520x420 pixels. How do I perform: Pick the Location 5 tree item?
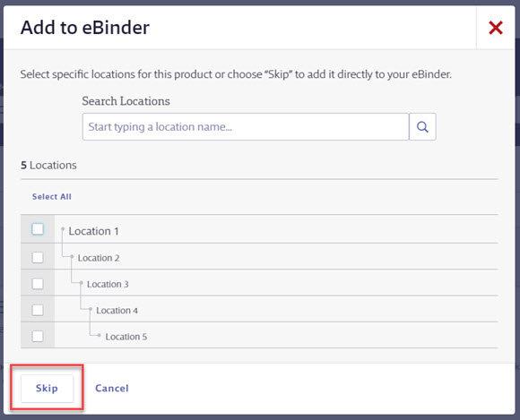pyautogui.click(x=126, y=337)
